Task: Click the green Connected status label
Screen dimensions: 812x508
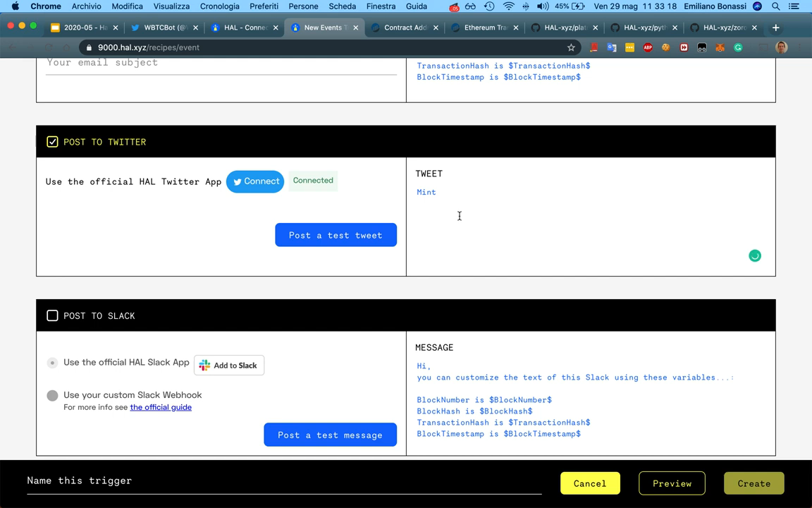Action: click(x=313, y=181)
